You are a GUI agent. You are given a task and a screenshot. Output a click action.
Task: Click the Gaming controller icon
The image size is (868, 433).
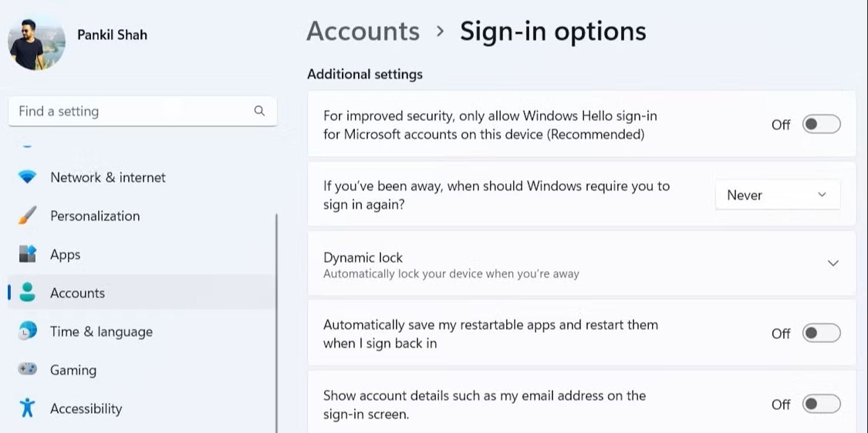point(26,369)
